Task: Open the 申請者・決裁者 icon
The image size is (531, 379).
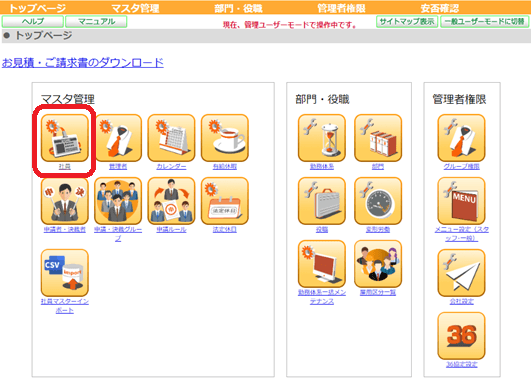Action: (x=64, y=201)
